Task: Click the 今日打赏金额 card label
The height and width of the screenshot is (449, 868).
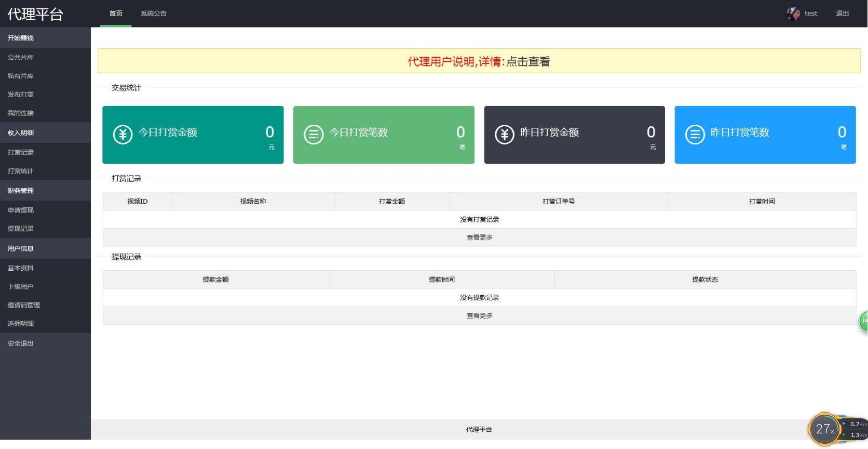Action: pos(168,133)
